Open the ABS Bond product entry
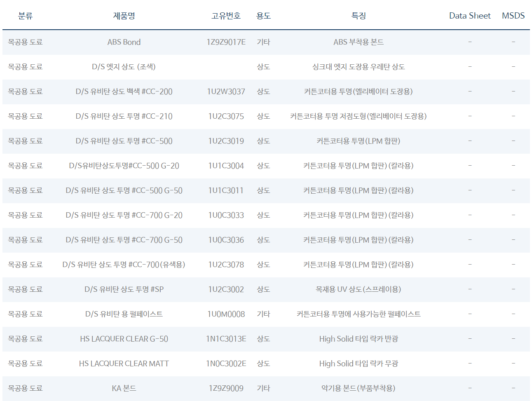The height and width of the screenshot is (401, 532). (x=124, y=42)
